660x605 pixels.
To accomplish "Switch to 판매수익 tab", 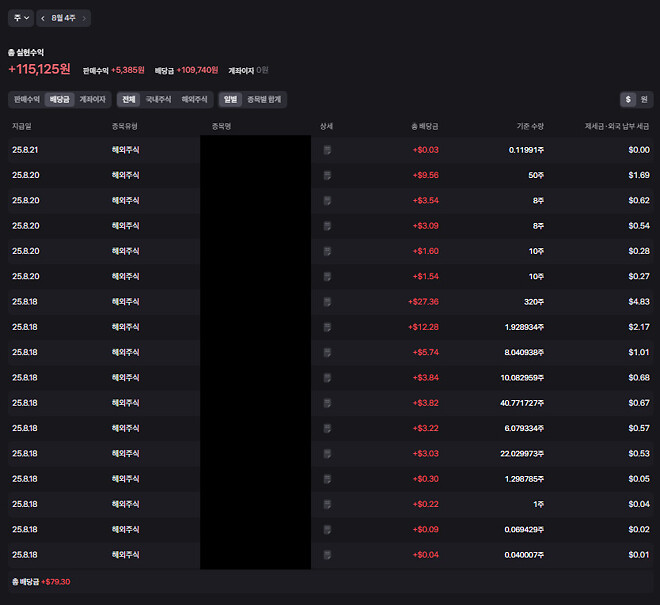I will pyautogui.click(x=27, y=99).
